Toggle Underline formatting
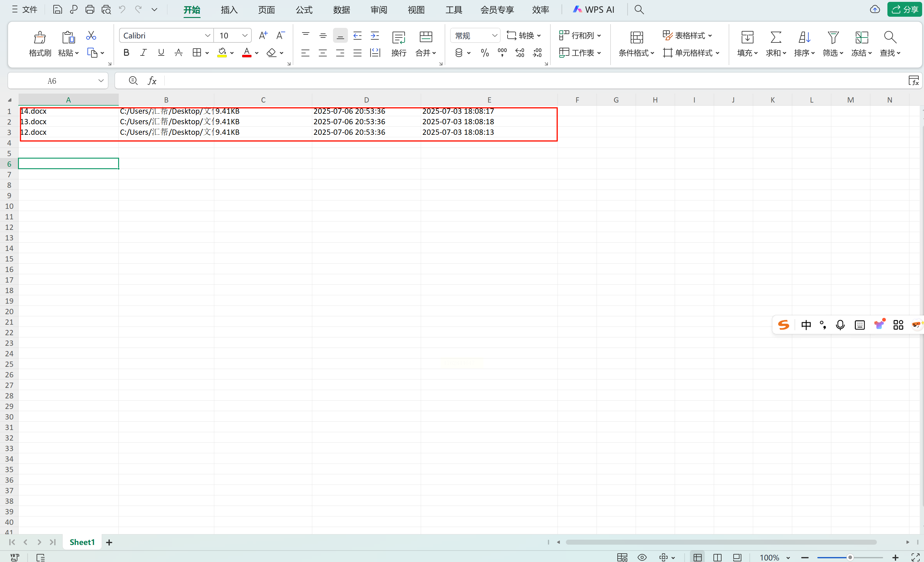The image size is (924, 562). (x=161, y=53)
